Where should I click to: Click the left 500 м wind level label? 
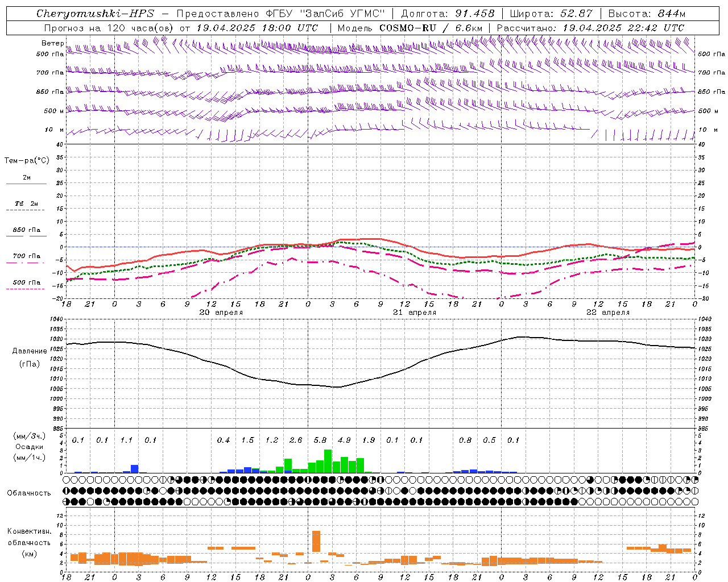point(54,111)
